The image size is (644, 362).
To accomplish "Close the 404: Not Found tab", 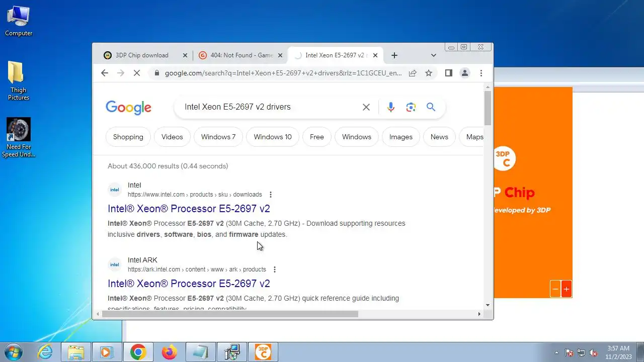I will (x=280, y=55).
